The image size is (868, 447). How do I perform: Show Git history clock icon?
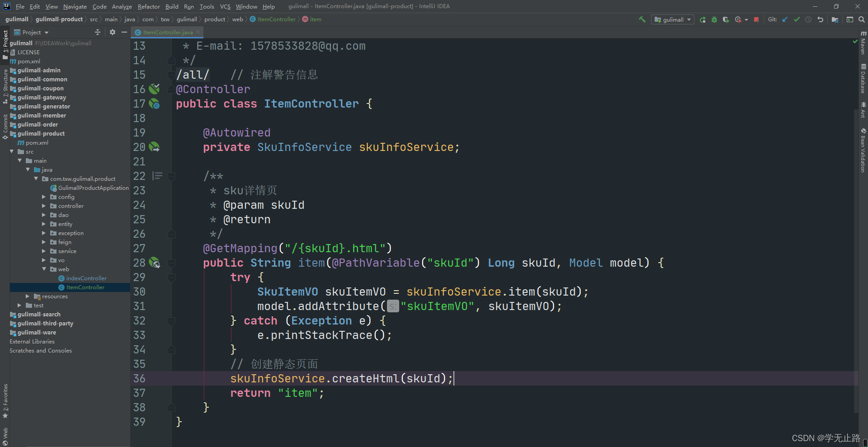tap(808, 19)
